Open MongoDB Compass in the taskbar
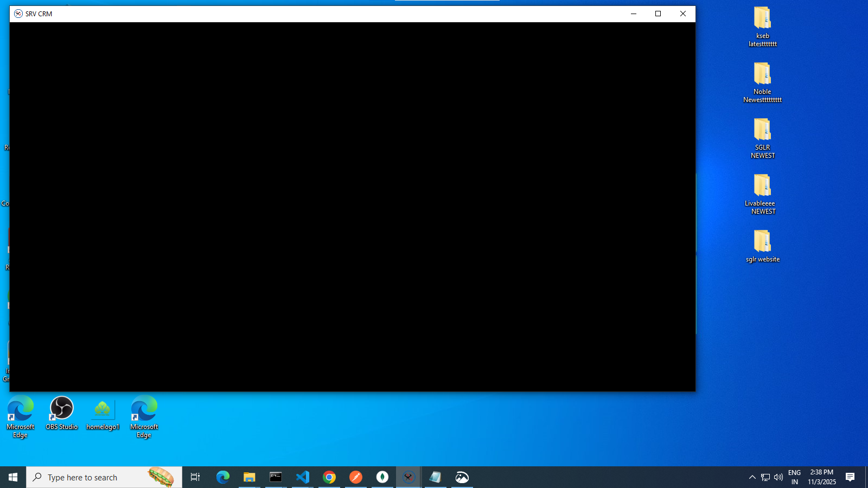 pos(382,477)
